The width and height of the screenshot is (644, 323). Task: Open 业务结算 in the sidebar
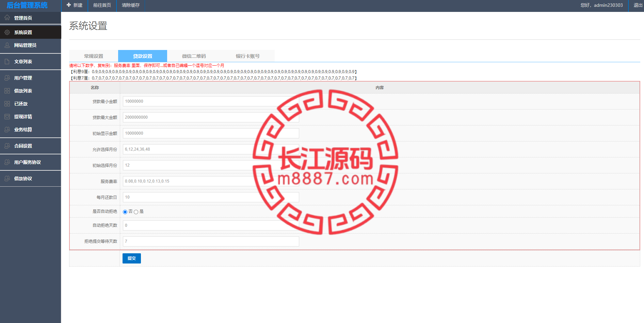tap(31, 130)
